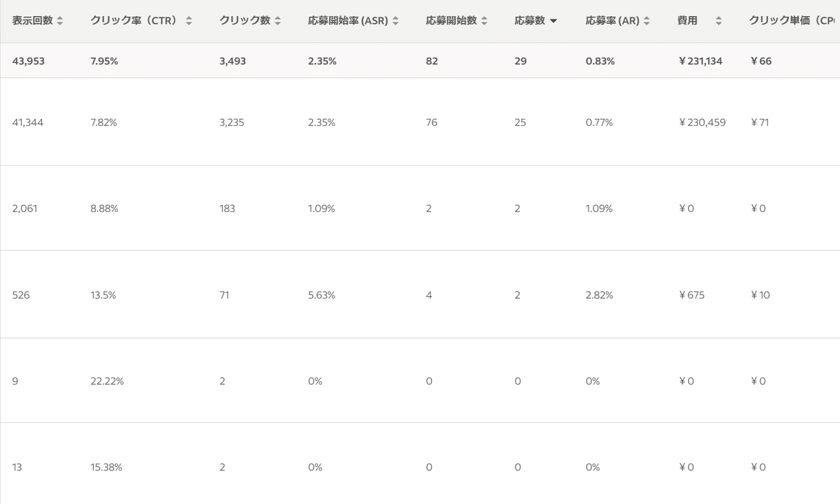
Task: Sort by 応募開始数 arrows icon
Action: tap(484, 21)
